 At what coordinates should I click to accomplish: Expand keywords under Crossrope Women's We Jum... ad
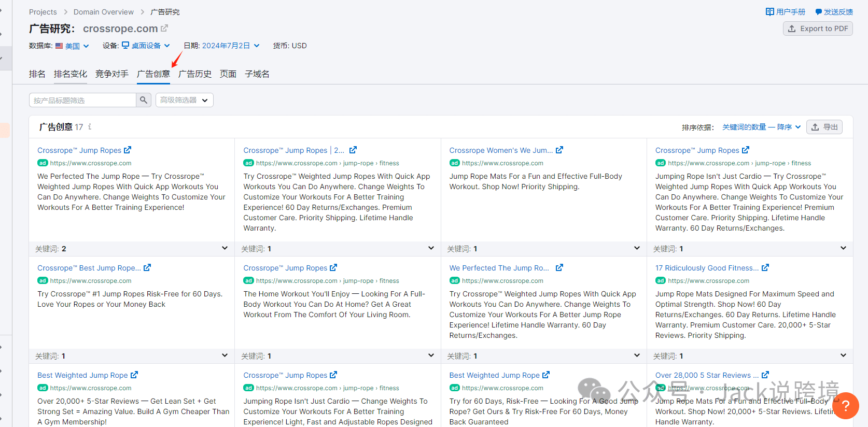click(544, 249)
